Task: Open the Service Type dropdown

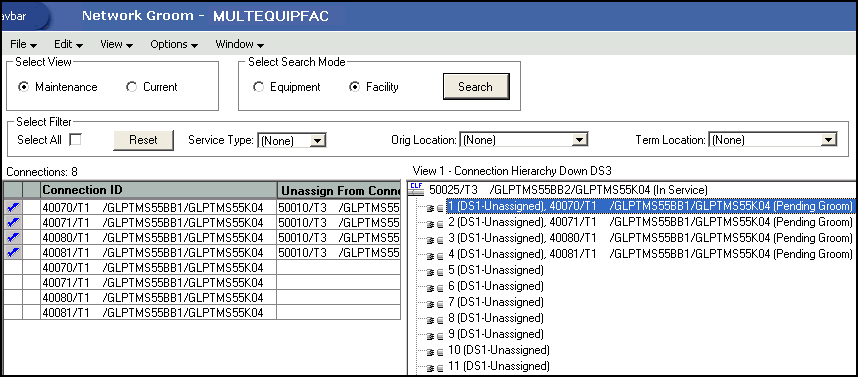Action: 317,140
